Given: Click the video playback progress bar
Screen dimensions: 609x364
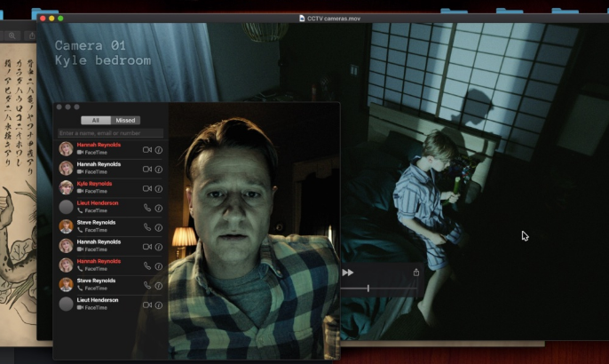Looking at the screenshot, I should click(379, 289).
